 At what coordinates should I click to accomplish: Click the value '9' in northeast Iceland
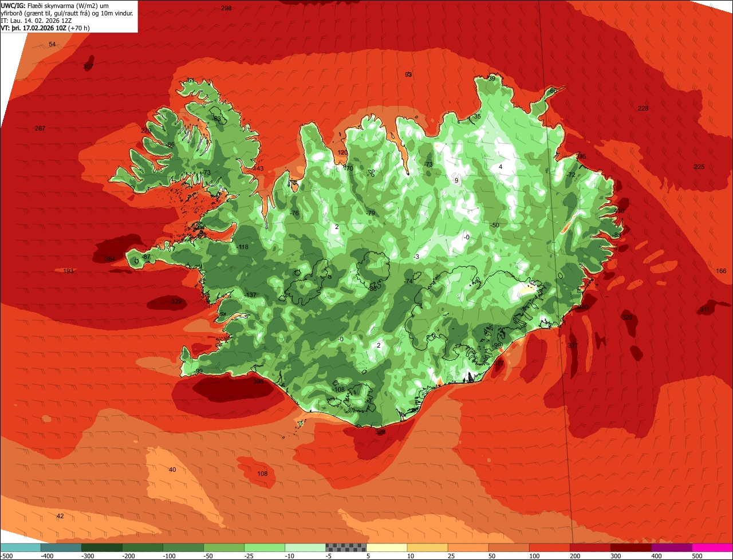[456, 180]
